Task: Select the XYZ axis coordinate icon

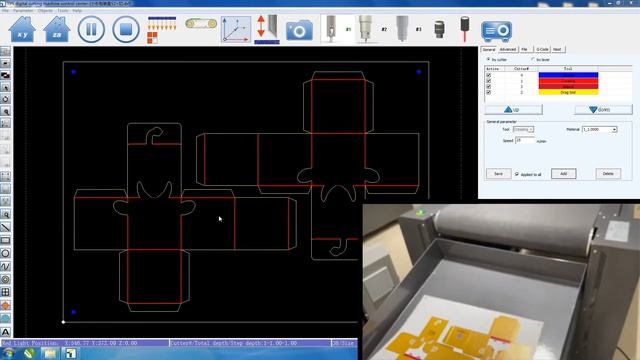Action: pyautogui.click(x=236, y=29)
